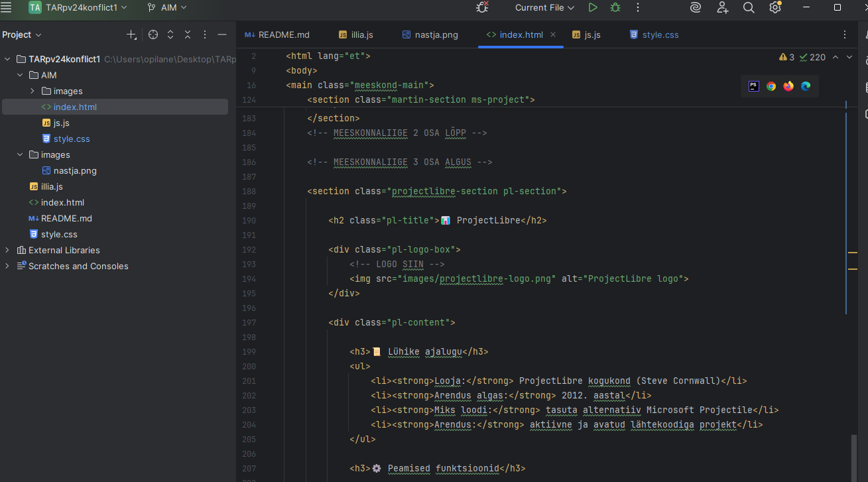Viewport: 868px width, 482px height.
Task: Expand External Libraries node
Action: [x=7, y=250]
